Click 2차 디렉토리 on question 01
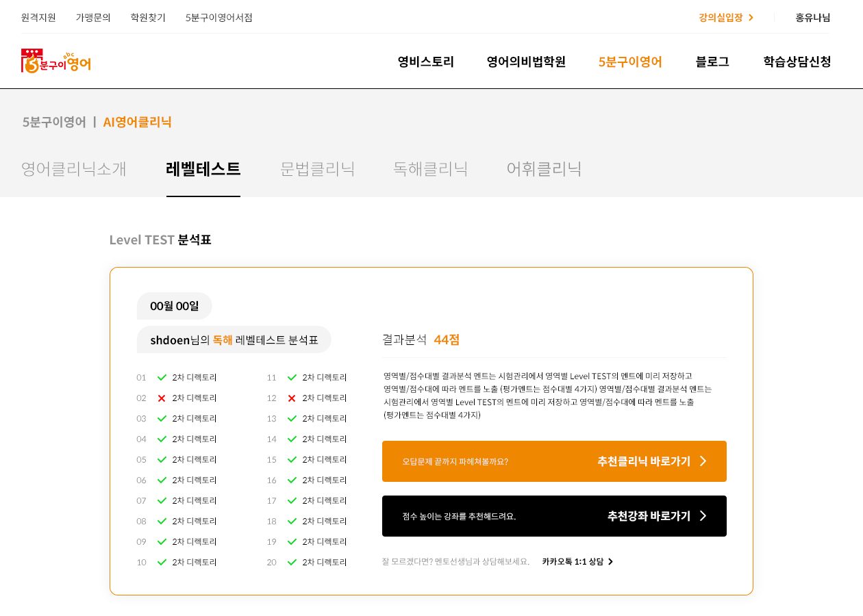The height and width of the screenshot is (616, 863). click(x=195, y=377)
